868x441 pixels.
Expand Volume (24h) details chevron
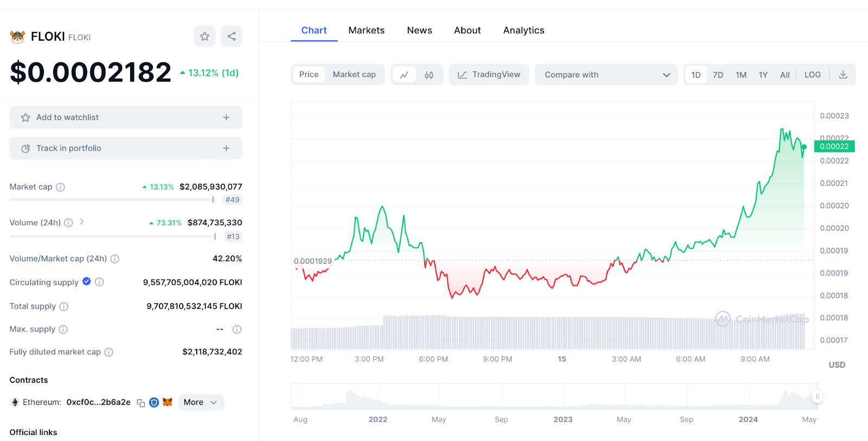point(82,221)
